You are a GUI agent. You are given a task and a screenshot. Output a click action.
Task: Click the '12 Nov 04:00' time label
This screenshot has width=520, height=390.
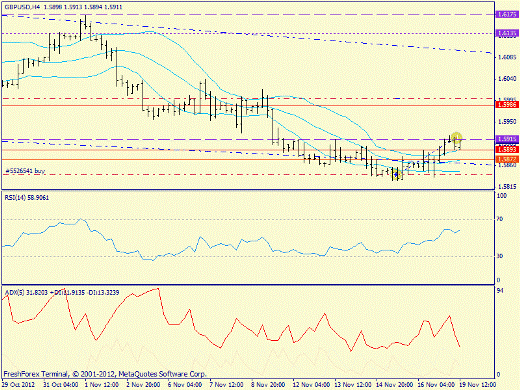(x=311, y=385)
